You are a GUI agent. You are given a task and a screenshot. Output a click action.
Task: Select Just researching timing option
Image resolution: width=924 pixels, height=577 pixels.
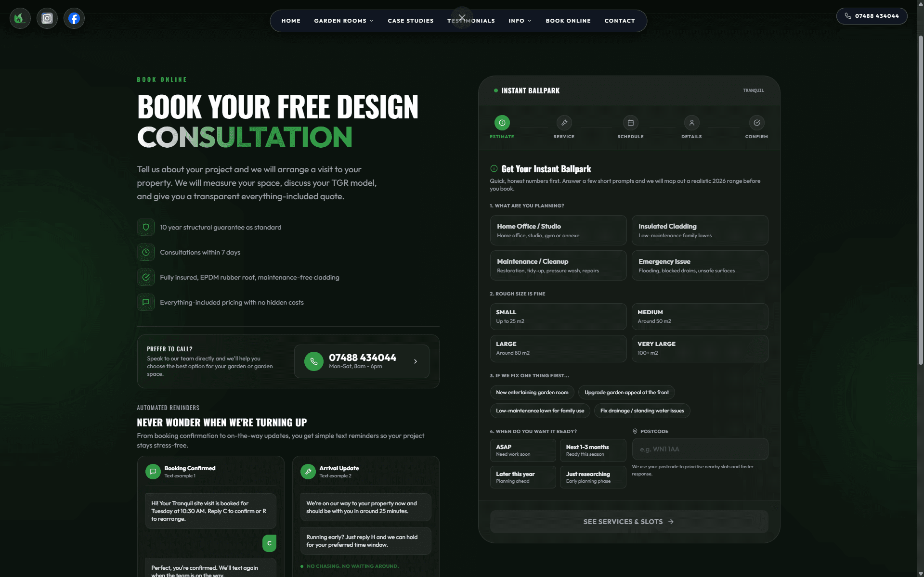pos(593,477)
